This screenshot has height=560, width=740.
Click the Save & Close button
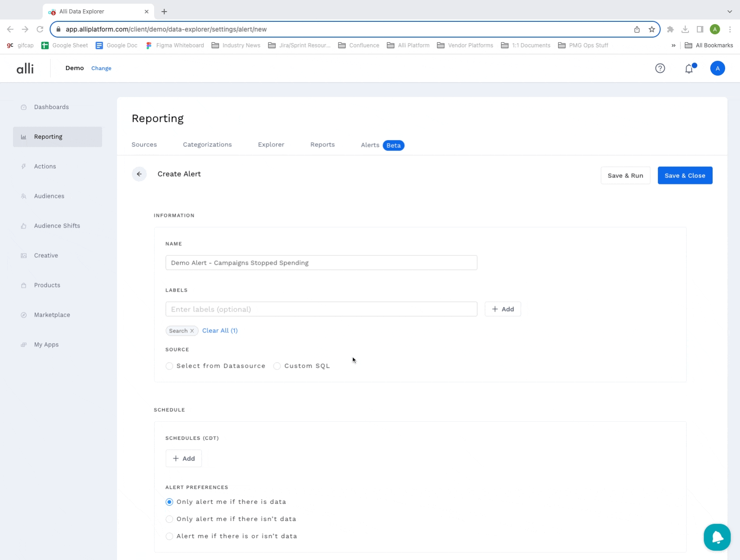click(x=685, y=176)
